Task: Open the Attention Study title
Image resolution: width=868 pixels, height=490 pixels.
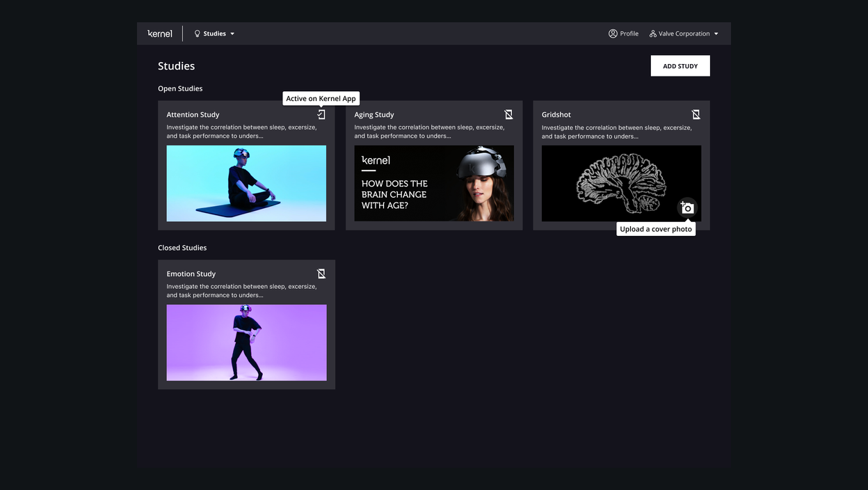Action: (x=193, y=115)
